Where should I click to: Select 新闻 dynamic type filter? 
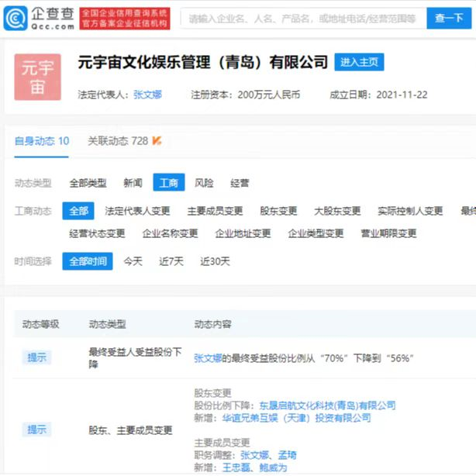click(x=133, y=183)
